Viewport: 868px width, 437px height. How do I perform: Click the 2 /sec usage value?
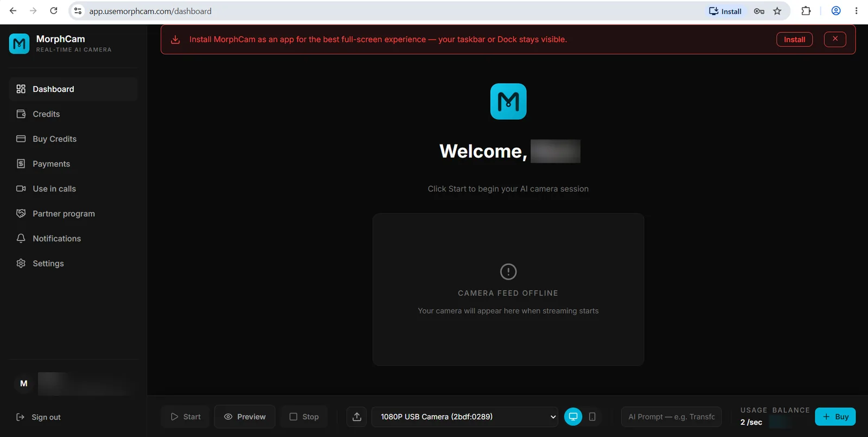(x=751, y=422)
